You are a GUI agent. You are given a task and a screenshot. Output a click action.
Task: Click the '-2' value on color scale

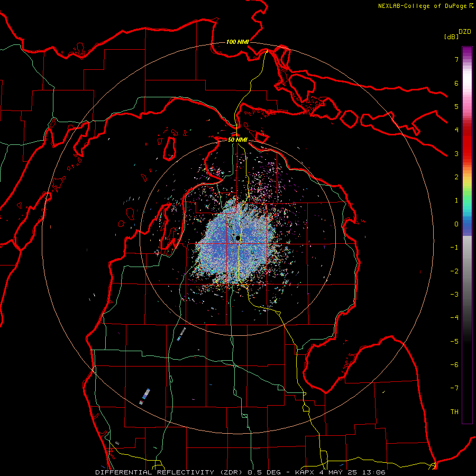tap(454, 271)
